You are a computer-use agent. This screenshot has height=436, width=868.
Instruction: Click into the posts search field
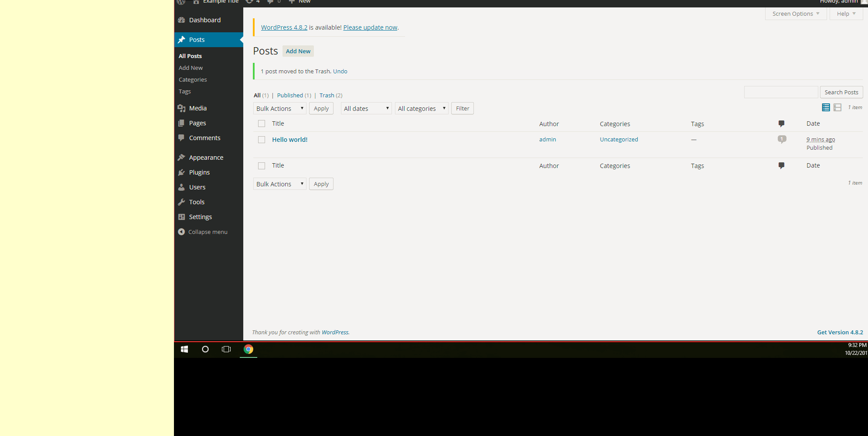click(781, 92)
